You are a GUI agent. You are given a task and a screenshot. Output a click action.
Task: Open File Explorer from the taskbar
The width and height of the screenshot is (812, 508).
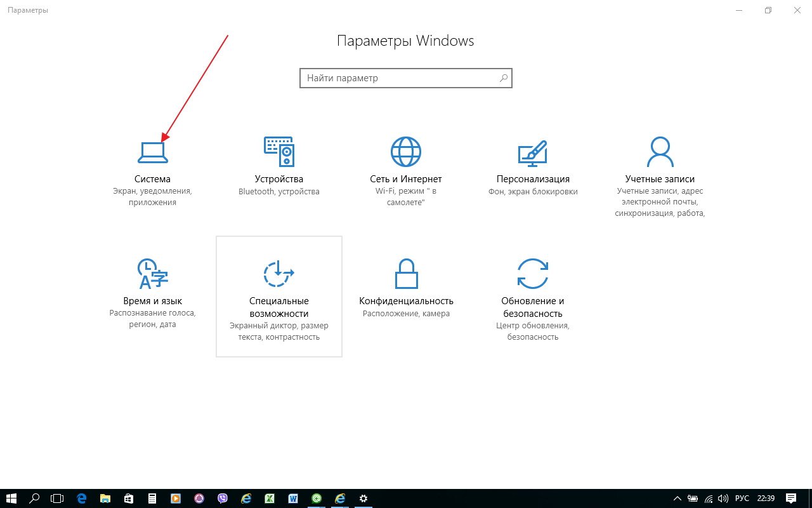click(105, 498)
